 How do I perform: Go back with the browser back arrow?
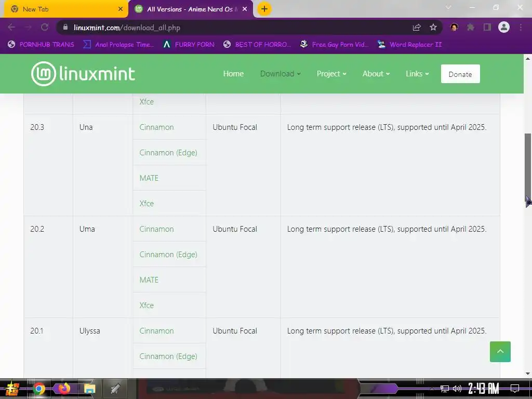coord(11,27)
